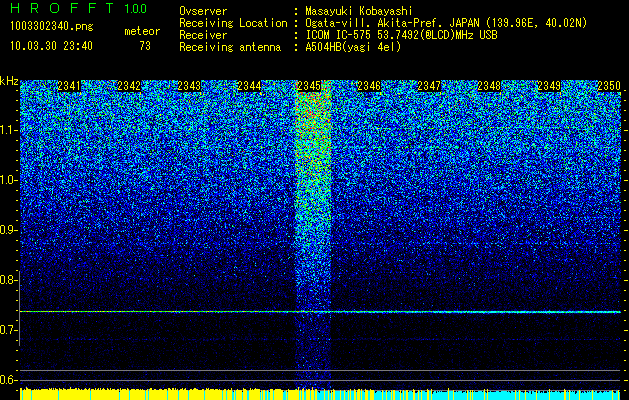Click the 2348 time marker

coord(489,86)
